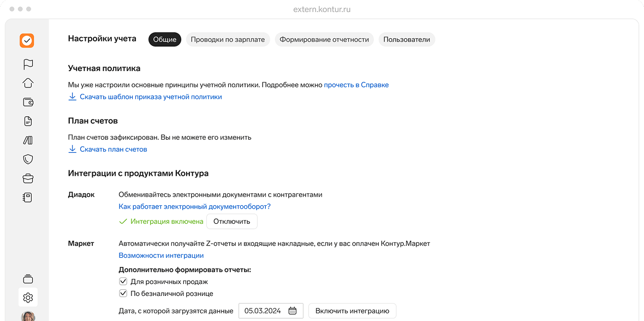Image resolution: width=644 pixels, height=321 pixels.
Task: Select the reference books sidebar icon
Action: coord(27,140)
